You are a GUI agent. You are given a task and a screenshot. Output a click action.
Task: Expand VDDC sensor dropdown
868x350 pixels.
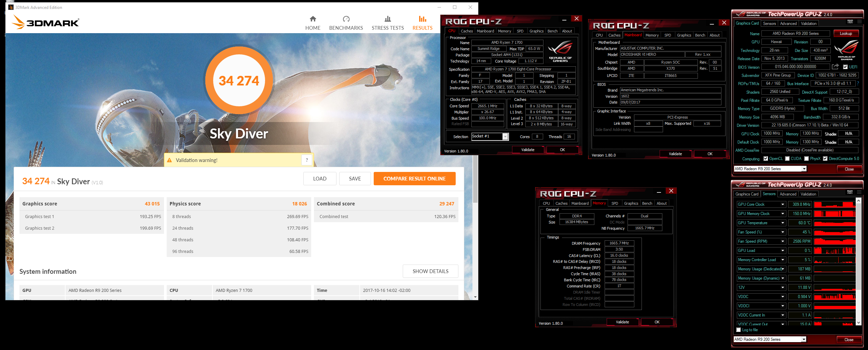(x=783, y=297)
